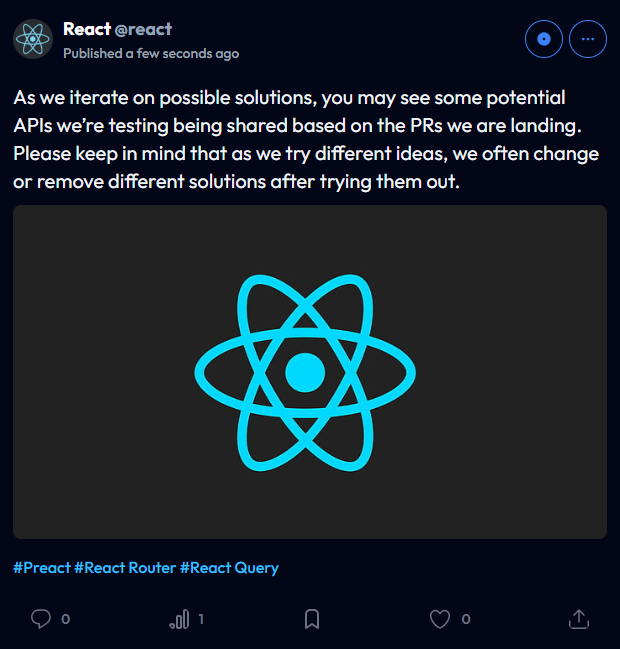Click the post text starting "As we iterate"

pyautogui.click(x=306, y=139)
